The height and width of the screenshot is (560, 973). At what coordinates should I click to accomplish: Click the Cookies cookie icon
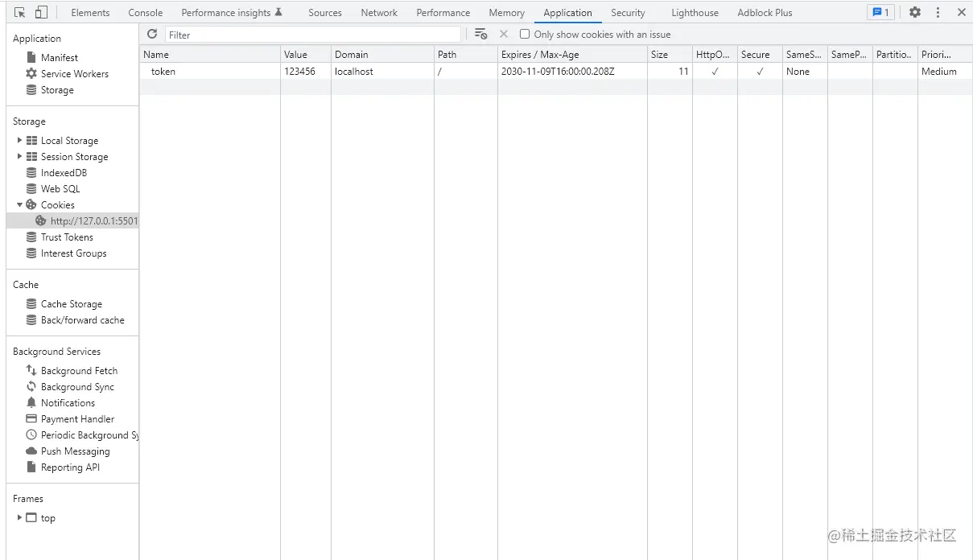(x=31, y=204)
